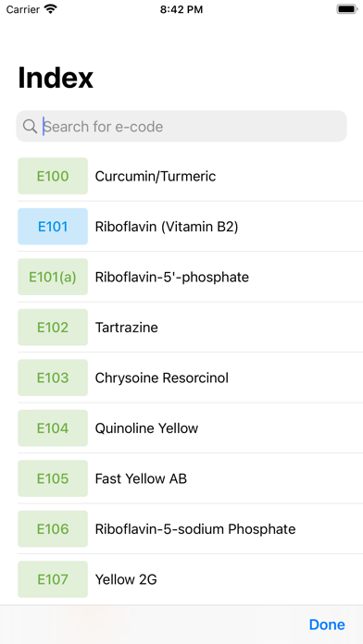Select the green E100 code badge

[x=53, y=176]
